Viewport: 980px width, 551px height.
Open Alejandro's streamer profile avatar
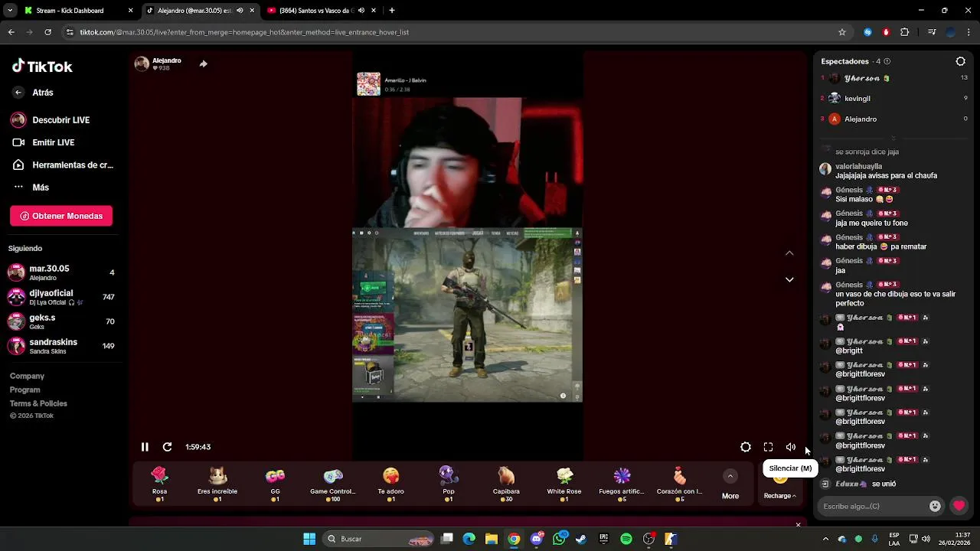pyautogui.click(x=142, y=64)
